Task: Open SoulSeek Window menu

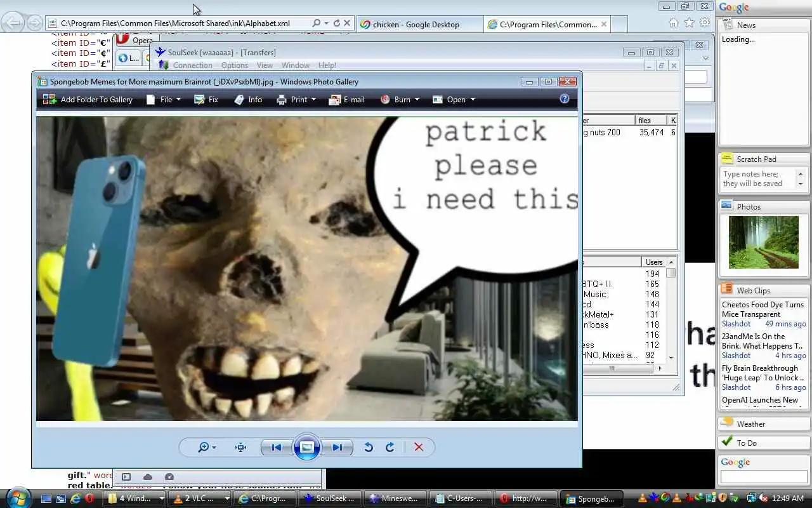Action: [296, 65]
